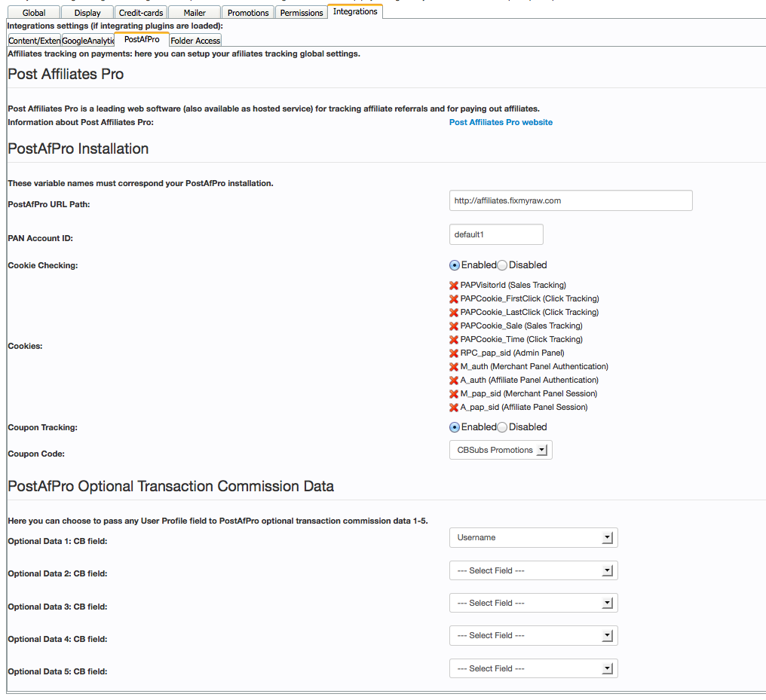Click the 'Cookies:' label
Viewport: 766px width, 700px height.
pyautogui.click(x=25, y=346)
